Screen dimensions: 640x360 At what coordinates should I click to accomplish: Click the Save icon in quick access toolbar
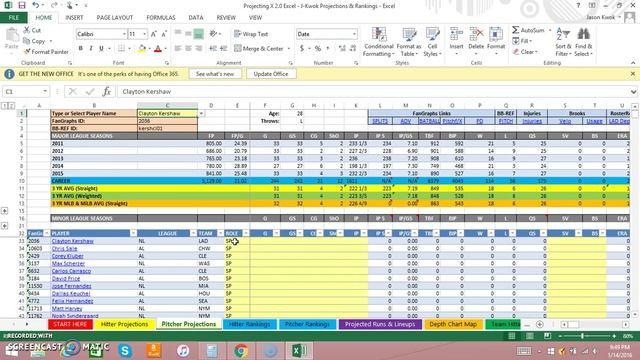22,5
